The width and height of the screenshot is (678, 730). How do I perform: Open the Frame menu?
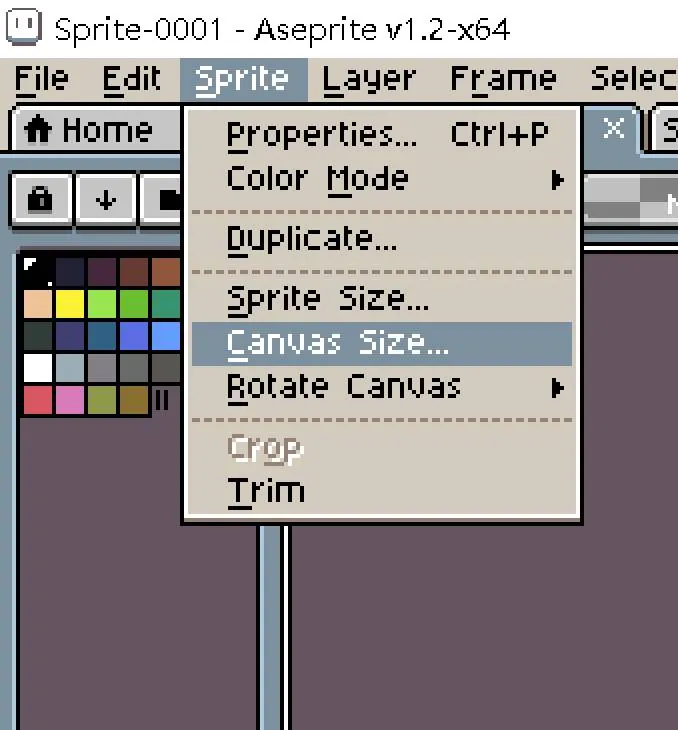click(503, 80)
